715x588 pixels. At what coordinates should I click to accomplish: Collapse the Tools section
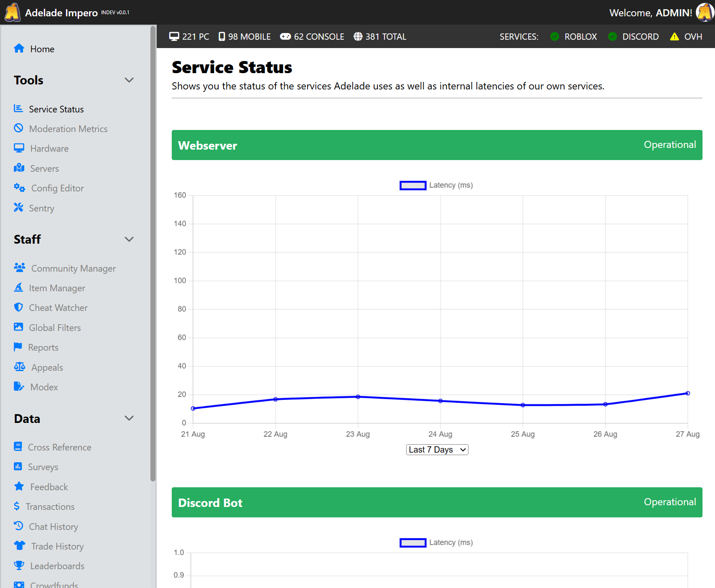[129, 80]
